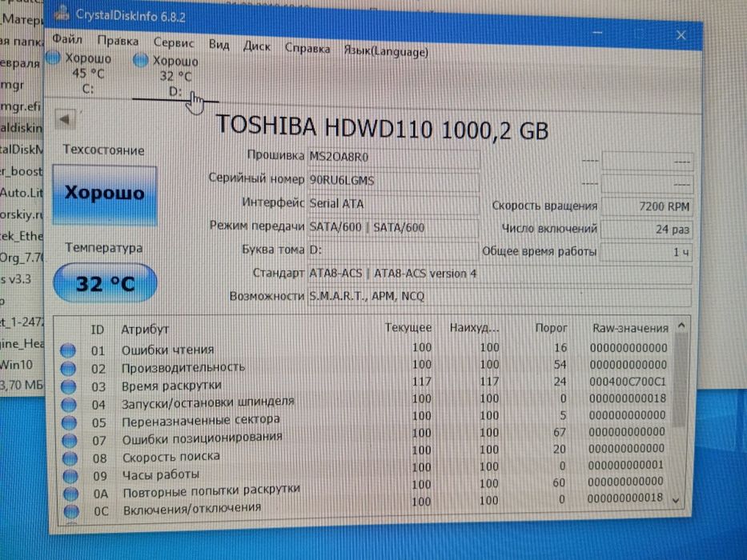Click status circle for Часы работы
This screenshot has width=747, height=560.
(x=70, y=476)
